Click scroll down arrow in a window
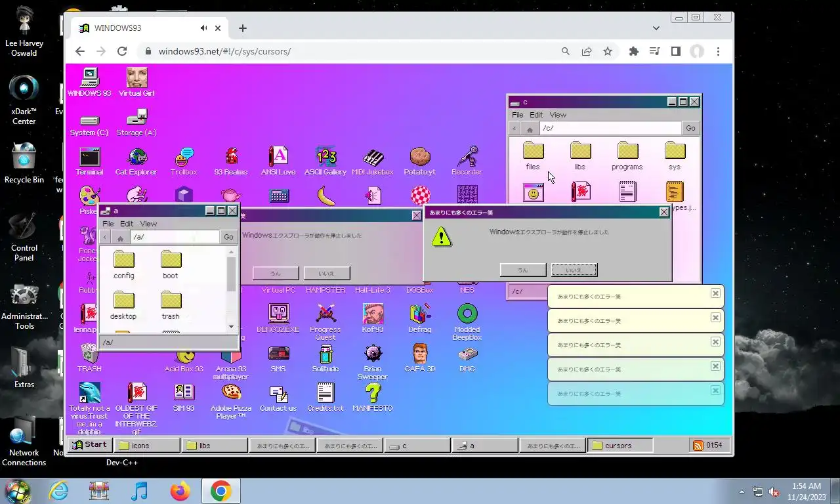The height and width of the screenshot is (504, 840). coord(231,327)
